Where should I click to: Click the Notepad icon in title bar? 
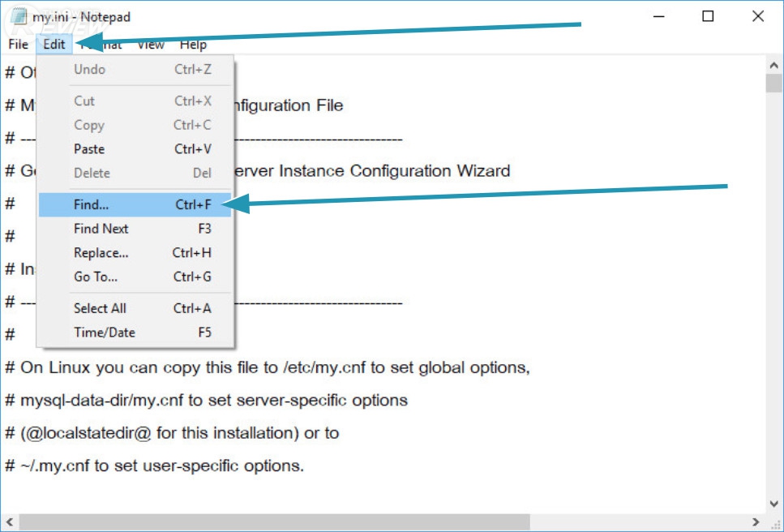coord(19,16)
